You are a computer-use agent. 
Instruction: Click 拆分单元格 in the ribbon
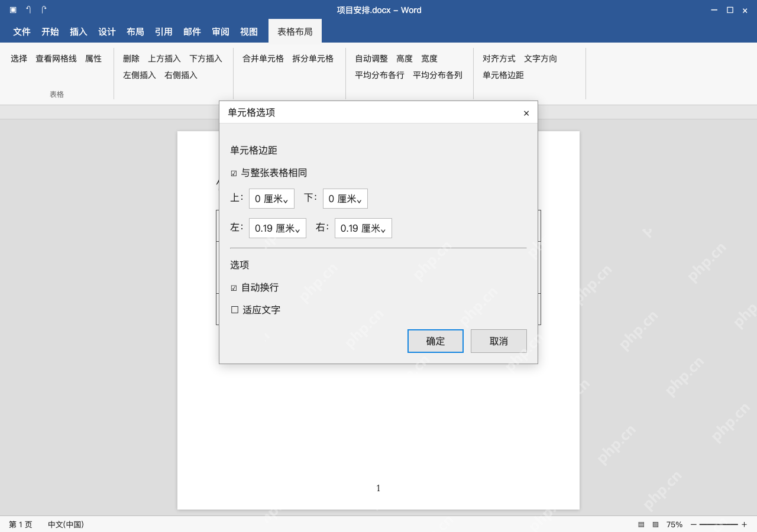tap(313, 59)
